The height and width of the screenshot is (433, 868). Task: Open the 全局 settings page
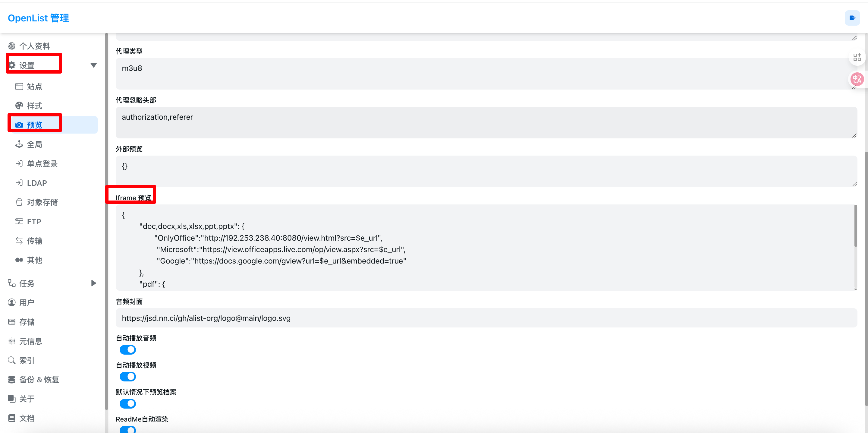coord(34,144)
